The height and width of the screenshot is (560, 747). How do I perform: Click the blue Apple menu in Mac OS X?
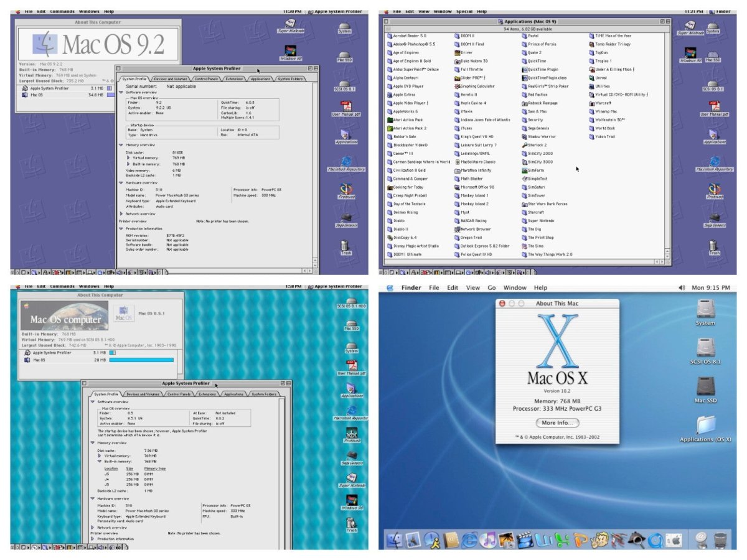tap(390, 287)
